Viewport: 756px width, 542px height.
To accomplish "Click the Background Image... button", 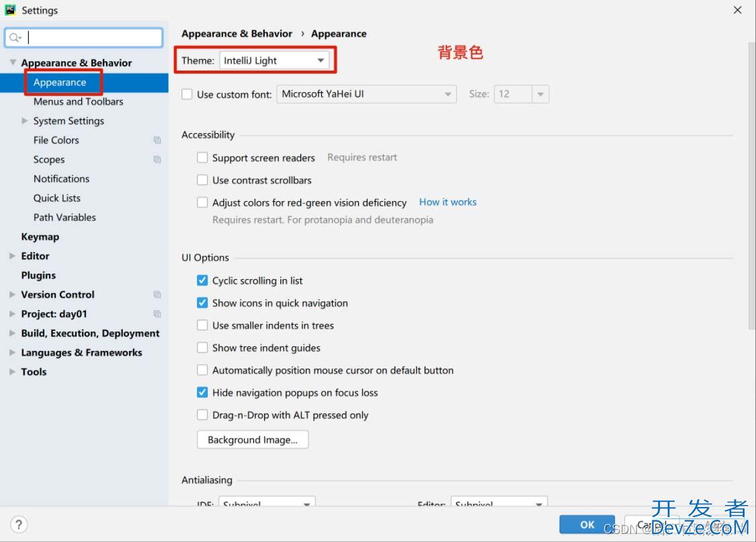I will (253, 440).
